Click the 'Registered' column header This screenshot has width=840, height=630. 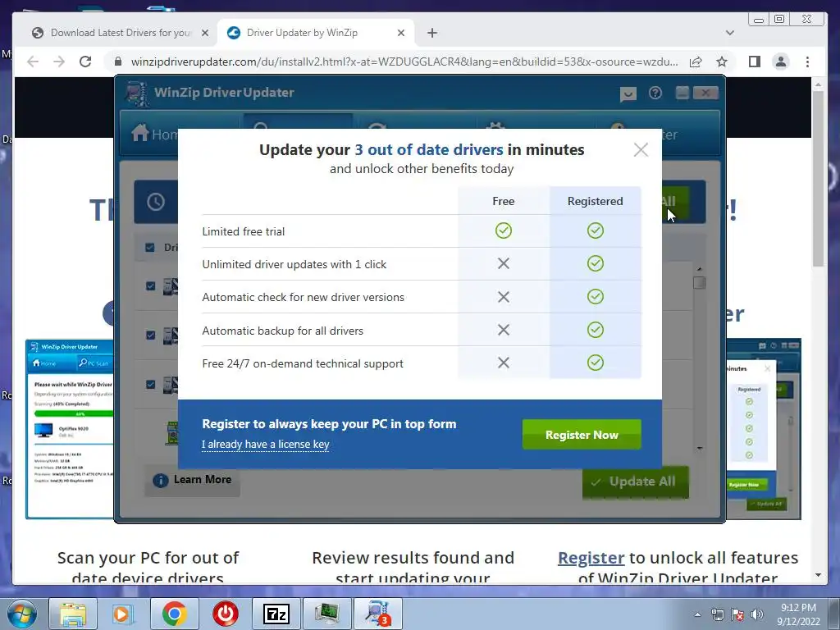point(596,201)
